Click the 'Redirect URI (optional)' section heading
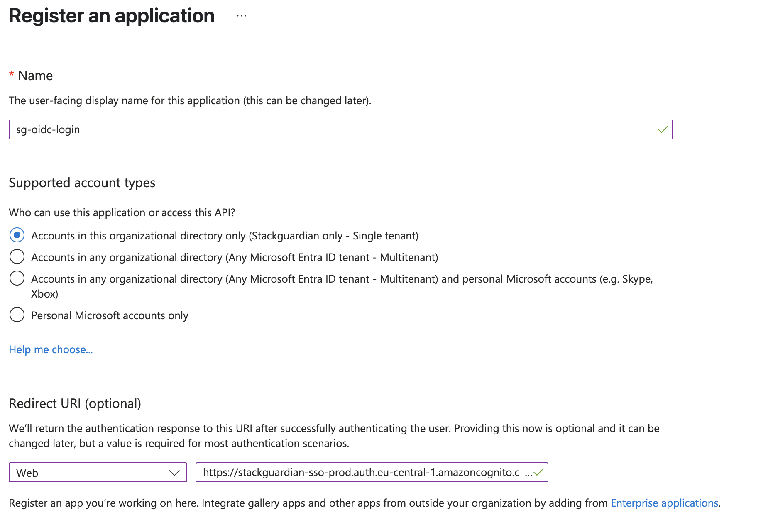Image resolution: width=773 pixels, height=532 pixels. point(75,403)
